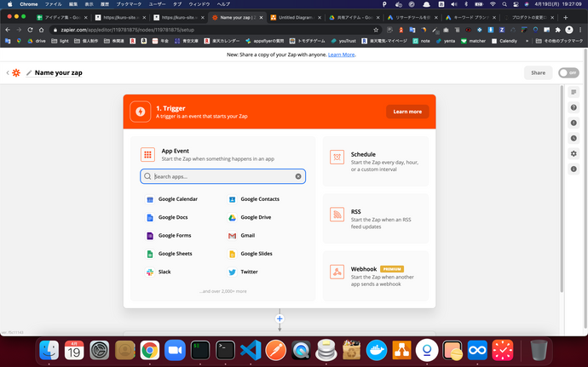Screen dimensions: 588x367
Task: Open the Calendly bookmark
Action: coord(504,41)
